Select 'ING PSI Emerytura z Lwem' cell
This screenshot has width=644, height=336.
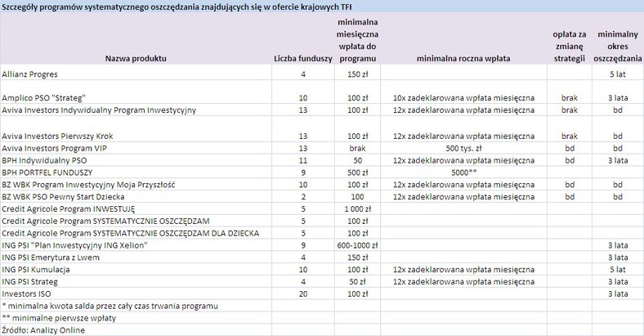click(x=51, y=258)
